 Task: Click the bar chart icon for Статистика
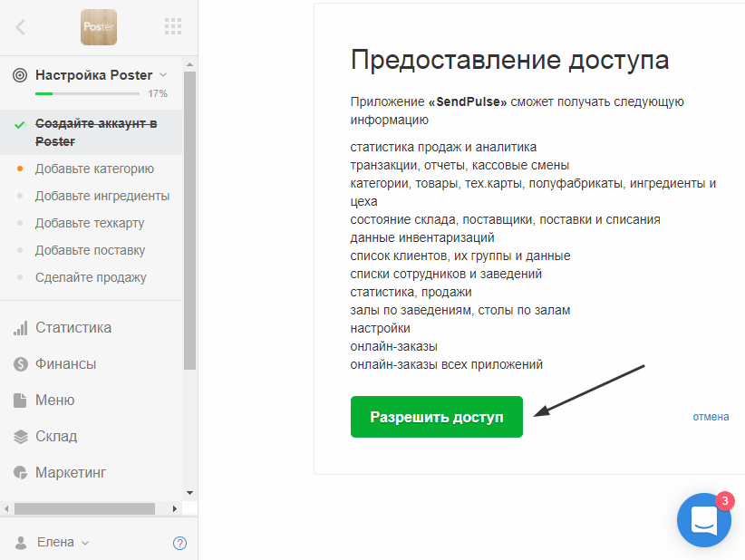coord(21,328)
